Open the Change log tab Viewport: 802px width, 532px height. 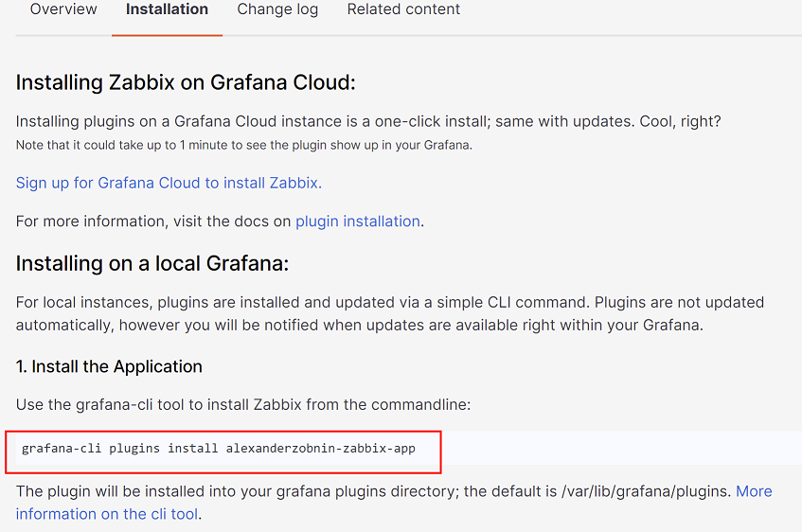coord(277,9)
